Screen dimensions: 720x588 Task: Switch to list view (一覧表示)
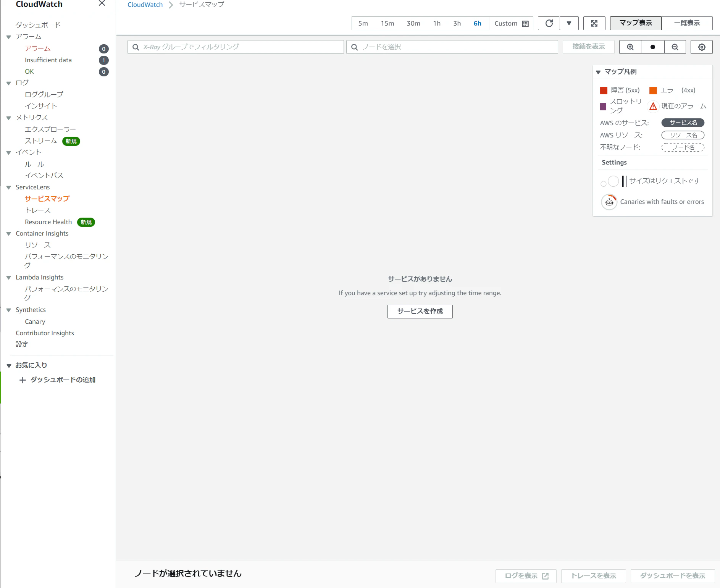(x=687, y=23)
